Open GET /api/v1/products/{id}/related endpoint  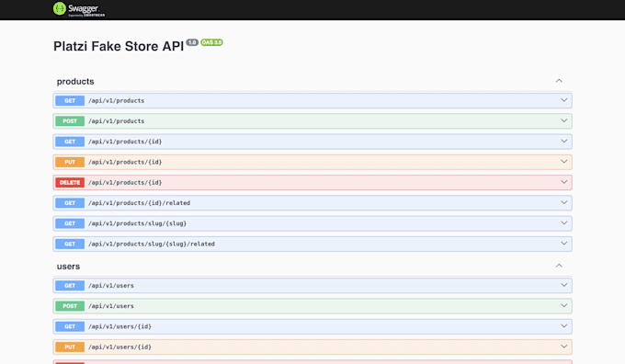(312, 203)
